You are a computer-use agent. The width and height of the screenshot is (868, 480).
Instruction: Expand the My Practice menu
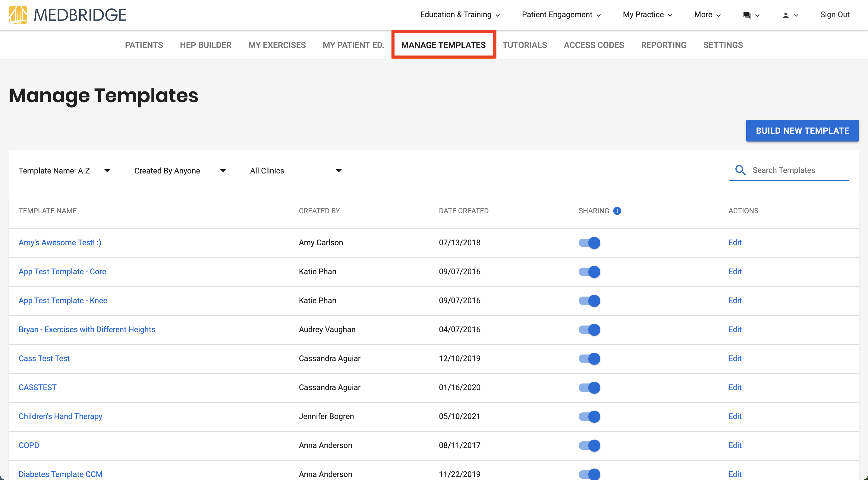point(647,14)
